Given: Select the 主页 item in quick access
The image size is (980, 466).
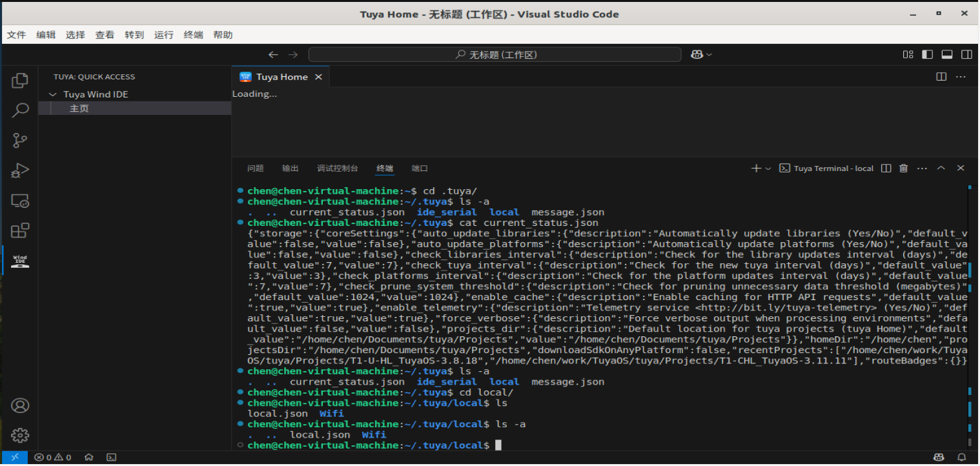Looking at the screenshot, I should 79,108.
